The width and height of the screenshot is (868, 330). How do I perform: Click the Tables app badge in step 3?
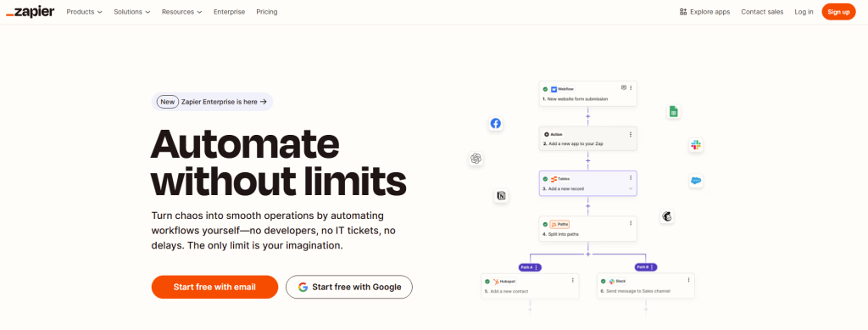(560, 179)
